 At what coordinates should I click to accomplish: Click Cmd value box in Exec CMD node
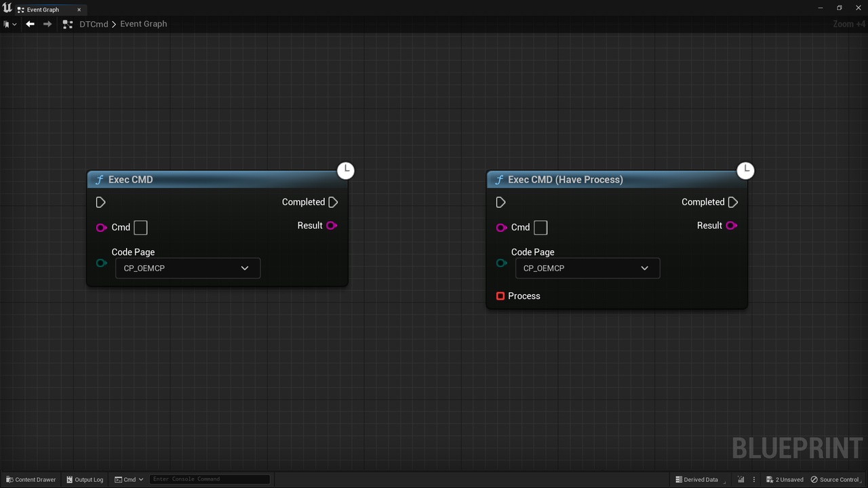point(140,228)
